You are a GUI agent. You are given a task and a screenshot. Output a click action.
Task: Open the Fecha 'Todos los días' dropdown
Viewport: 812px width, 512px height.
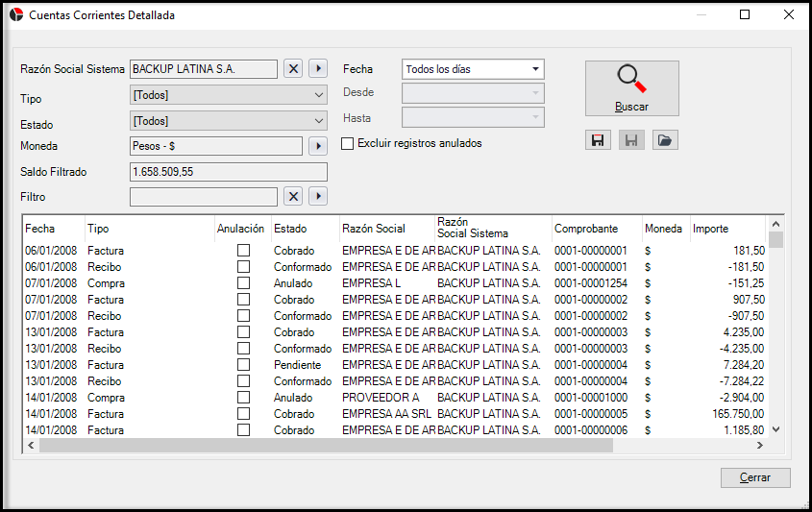(x=535, y=69)
